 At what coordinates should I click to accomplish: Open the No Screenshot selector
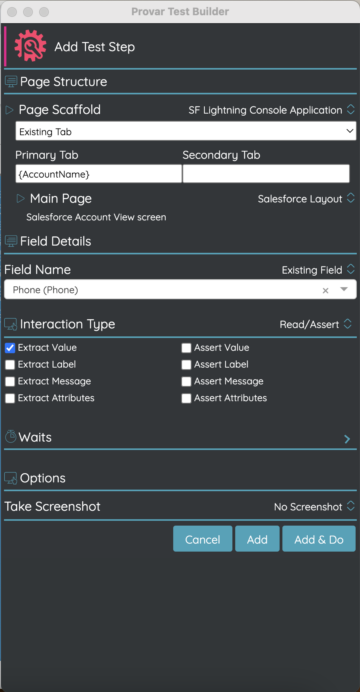coord(314,507)
